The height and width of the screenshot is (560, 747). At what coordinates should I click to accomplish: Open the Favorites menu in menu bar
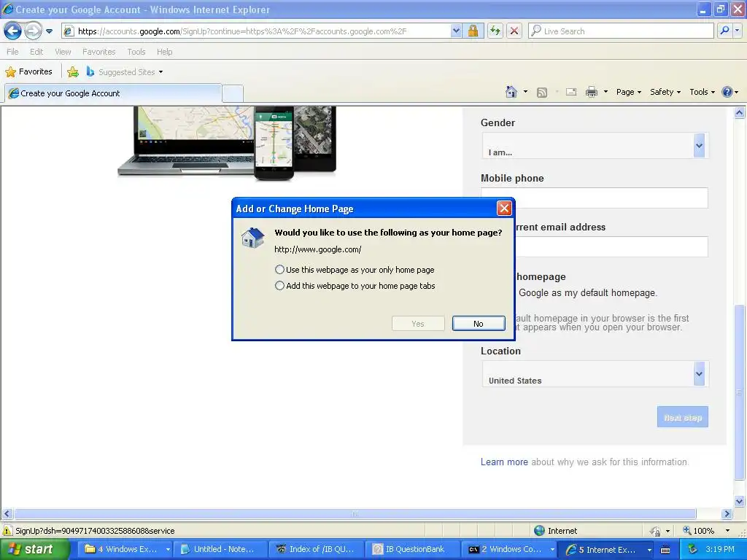(x=98, y=52)
